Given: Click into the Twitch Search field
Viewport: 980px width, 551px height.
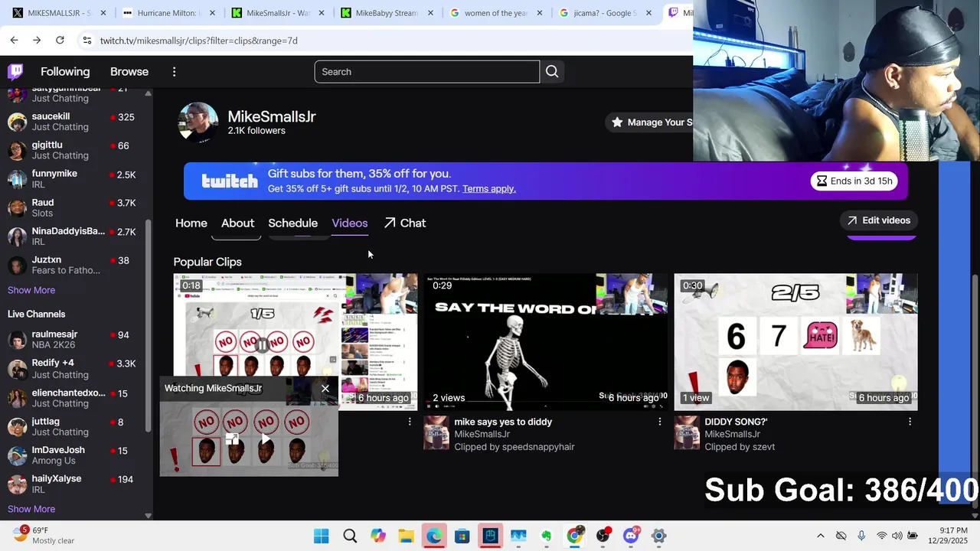Looking at the screenshot, I should click(x=426, y=72).
